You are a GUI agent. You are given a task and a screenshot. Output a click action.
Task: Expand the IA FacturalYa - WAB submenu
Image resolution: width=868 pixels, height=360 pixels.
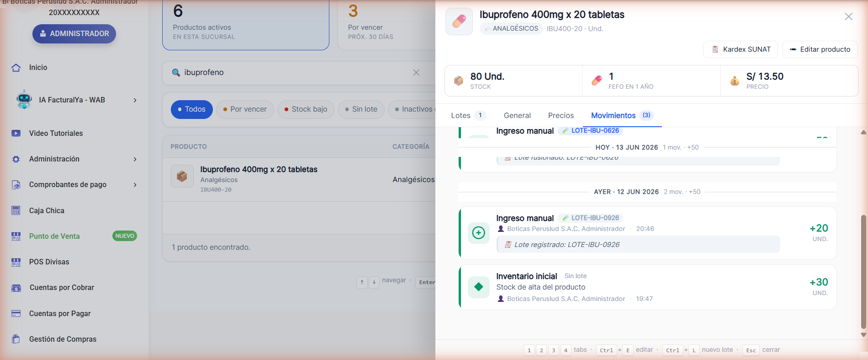point(135,100)
